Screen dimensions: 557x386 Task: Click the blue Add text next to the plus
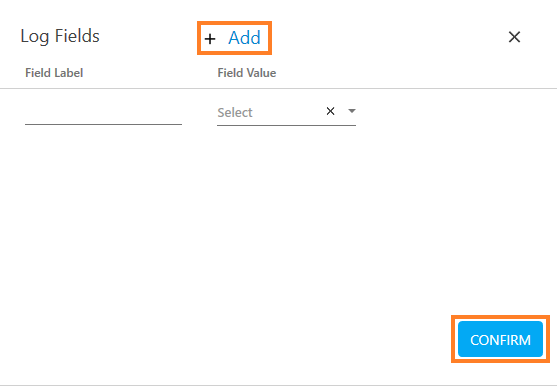point(244,38)
